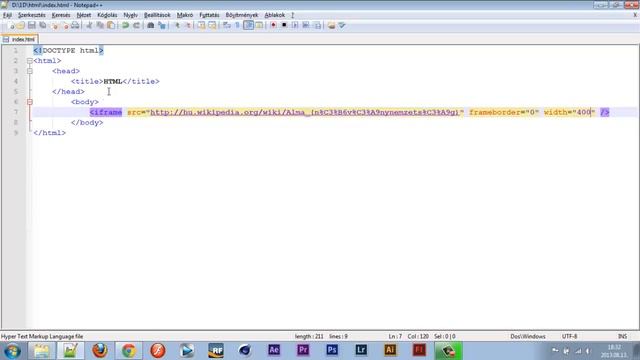Open the Beállítások menu

click(x=157, y=15)
